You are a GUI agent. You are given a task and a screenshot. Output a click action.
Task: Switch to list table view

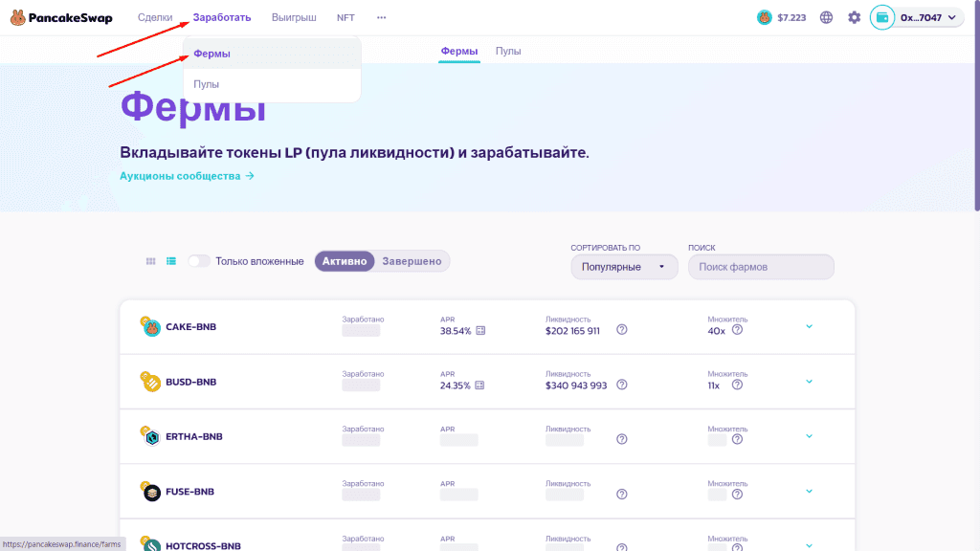pos(170,261)
